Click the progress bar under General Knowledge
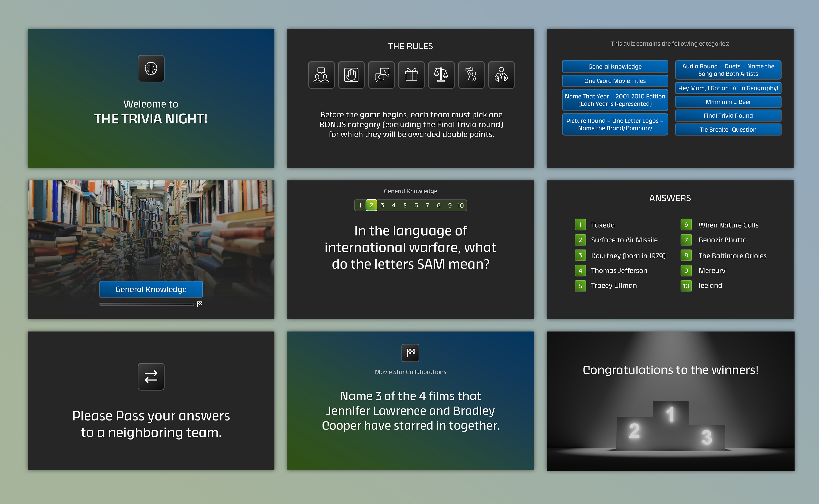Screen dimensions: 819x504 point(147,304)
